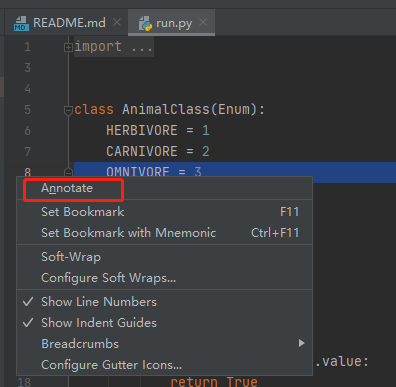This screenshot has height=387, width=396.
Task: Click the Markdown file icon on README.md tab
Action: pos(21,23)
